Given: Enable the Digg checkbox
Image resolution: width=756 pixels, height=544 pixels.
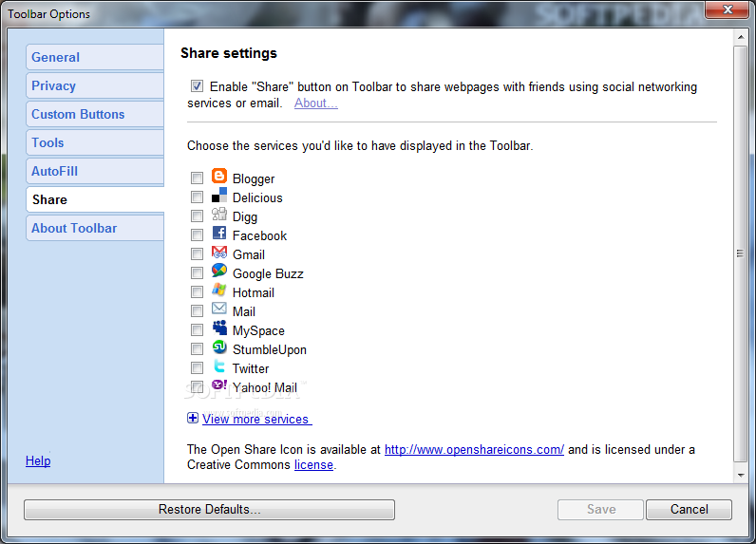Looking at the screenshot, I should click(x=197, y=216).
